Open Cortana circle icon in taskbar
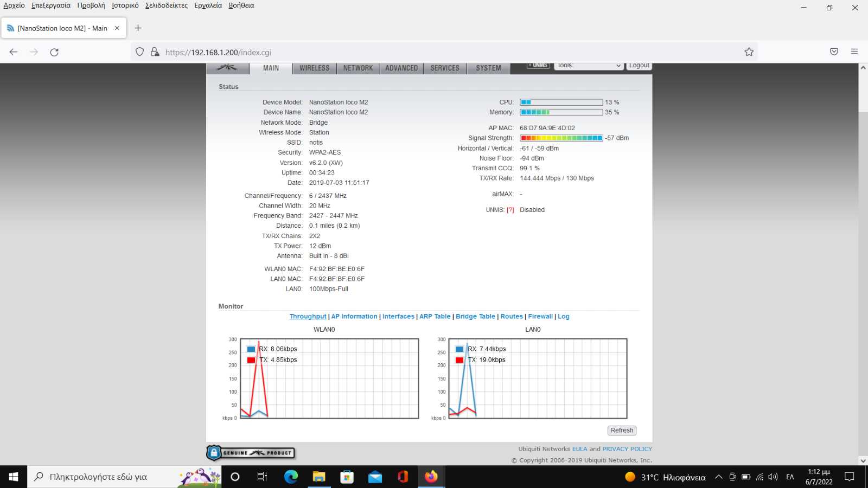 [235, 477]
